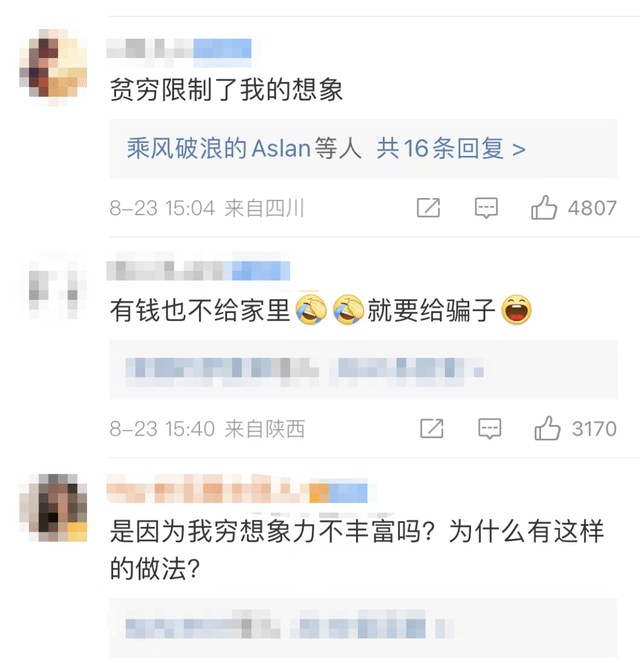Reply to the 8-23 15:40 comment

[490, 428]
